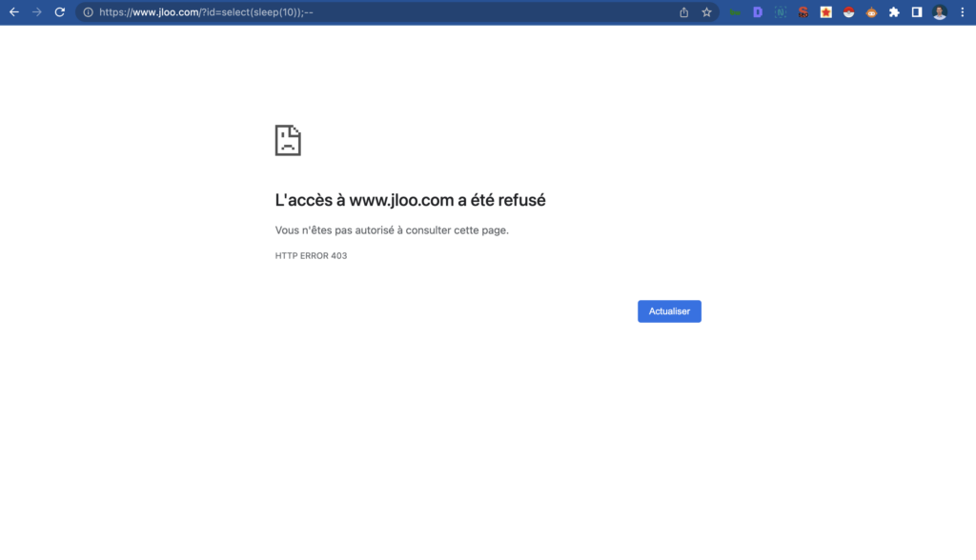The image size is (976, 560).
Task: Share this page using the share icon
Action: (684, 11)
